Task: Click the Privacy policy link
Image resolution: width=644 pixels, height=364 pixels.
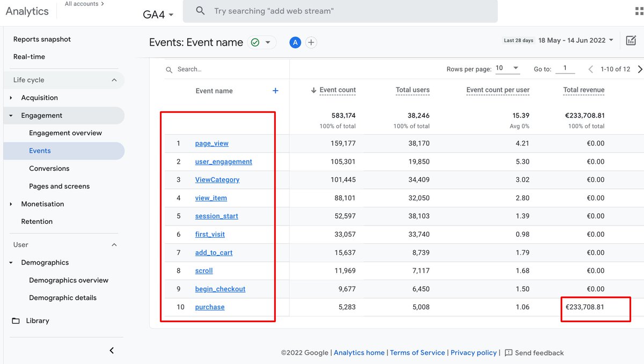Action: pyautogui.click(x=473, y=353)
